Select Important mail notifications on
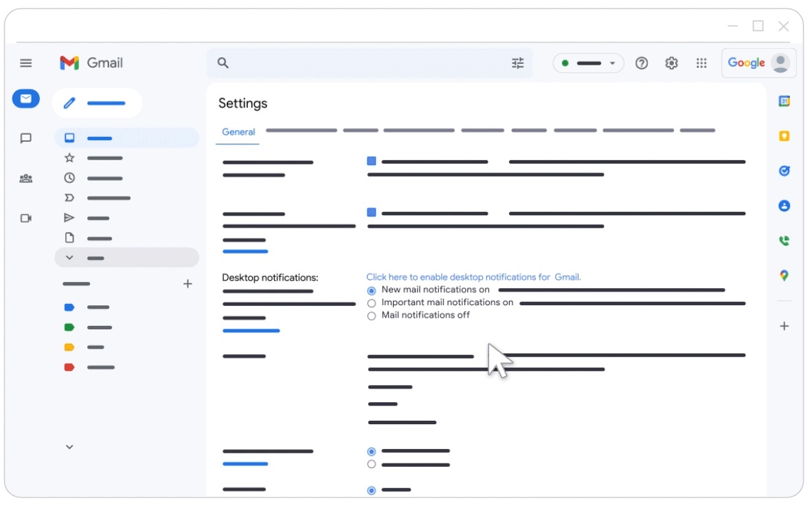The image size is (812, 506). pos(371,303)
